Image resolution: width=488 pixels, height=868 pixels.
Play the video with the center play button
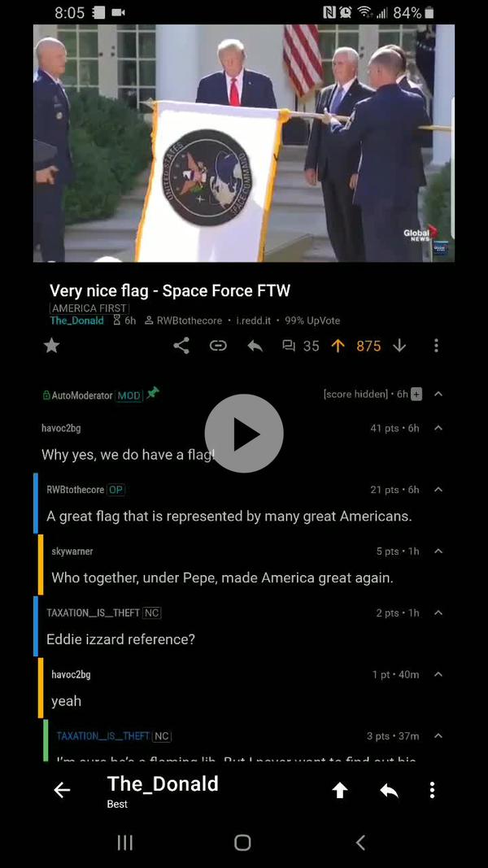tap(244, 434)
